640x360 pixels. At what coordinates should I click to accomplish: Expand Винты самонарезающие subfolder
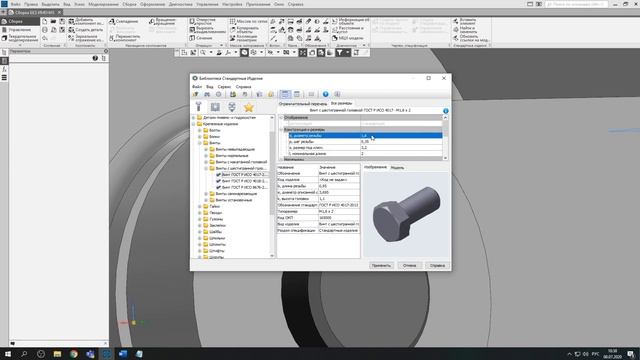(206, 194)
